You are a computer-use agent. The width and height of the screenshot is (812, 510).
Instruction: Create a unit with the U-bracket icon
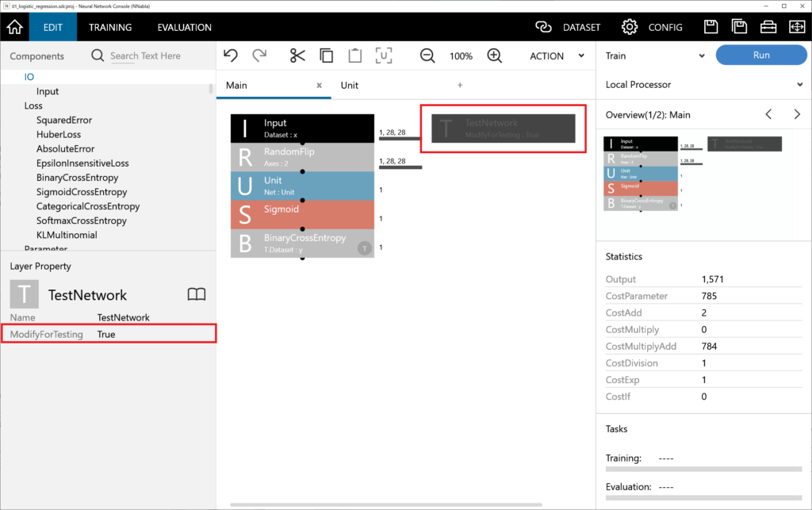click(385, 56)
